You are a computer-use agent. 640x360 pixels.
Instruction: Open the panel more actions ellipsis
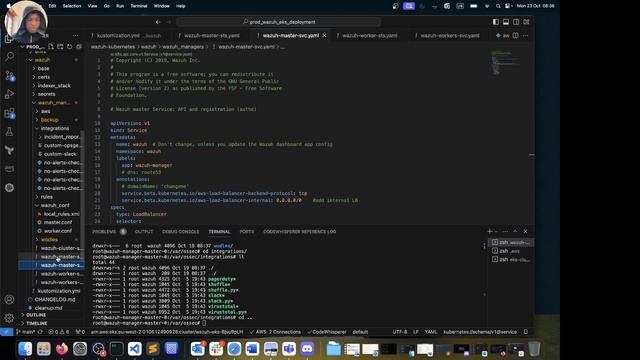pos(505,231)
